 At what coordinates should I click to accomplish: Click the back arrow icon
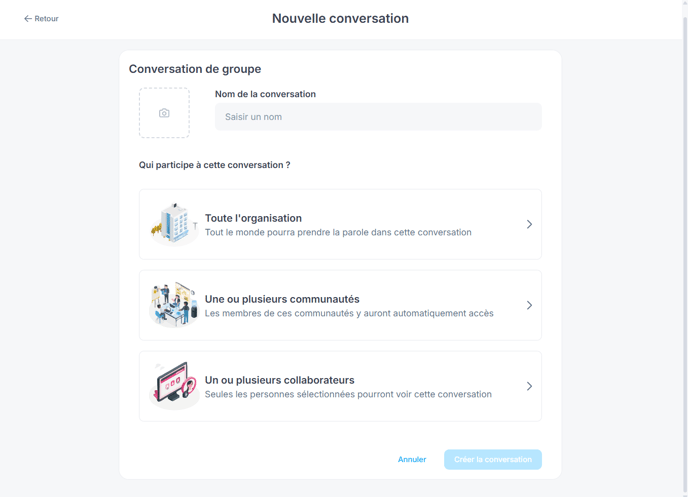[28, 19]
